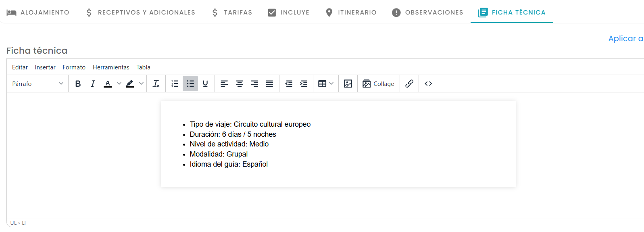The width and height of the screenshot is (644, 232).
Task: Expand the table insert dropdown
Action: (331, 84)
